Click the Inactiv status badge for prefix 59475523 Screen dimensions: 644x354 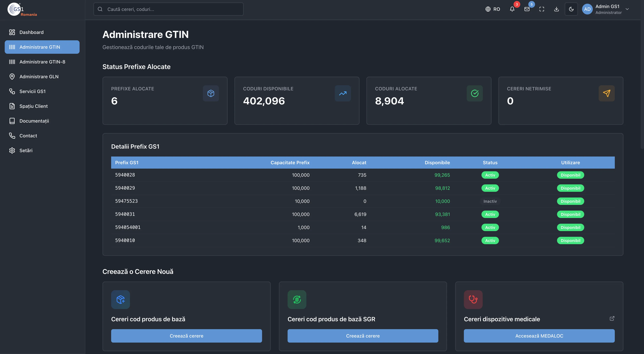[490, 201]
